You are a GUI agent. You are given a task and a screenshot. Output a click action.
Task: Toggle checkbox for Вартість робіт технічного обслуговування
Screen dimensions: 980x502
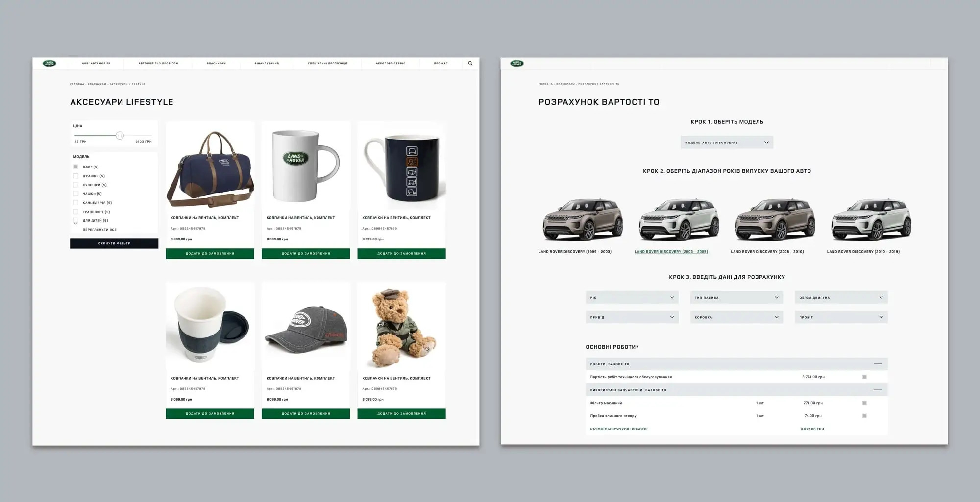[x=864, y=377]
